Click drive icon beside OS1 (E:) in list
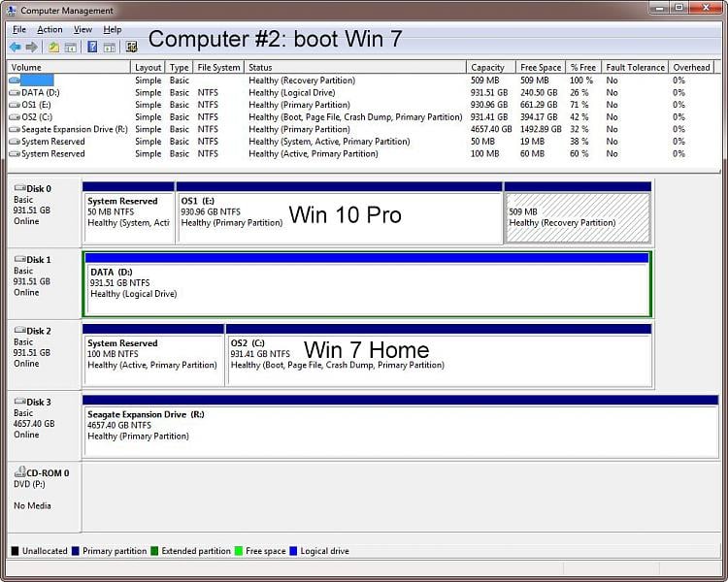The width and height of the screenshot is (728, 582). pyautogui.click(x=15, y=105)
